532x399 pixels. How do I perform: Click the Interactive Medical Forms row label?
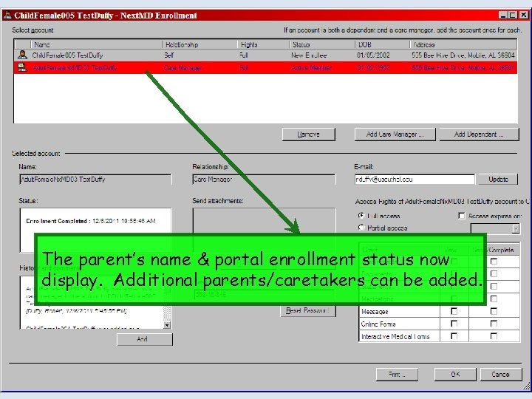(395, 336)
